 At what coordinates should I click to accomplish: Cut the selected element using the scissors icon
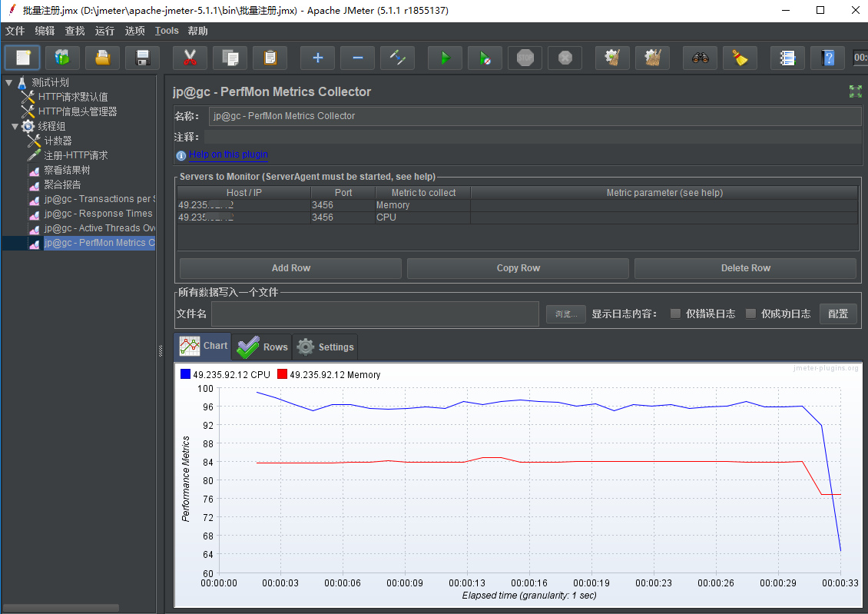pyautogui.click(x=190, y=58)
